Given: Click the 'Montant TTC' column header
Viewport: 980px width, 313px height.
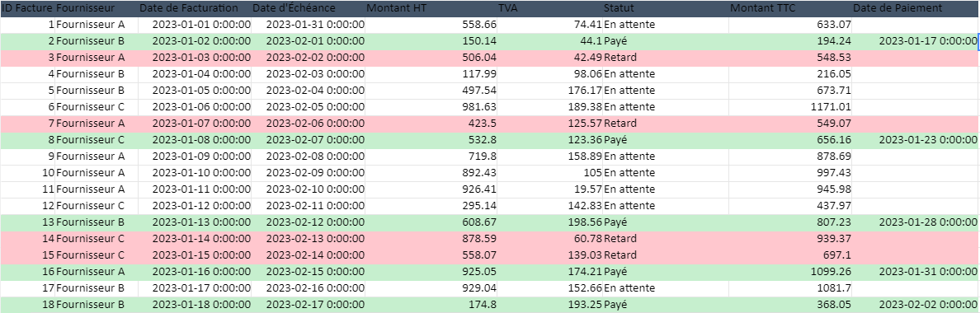Looking at the screenshot, I should coord(790,9).
